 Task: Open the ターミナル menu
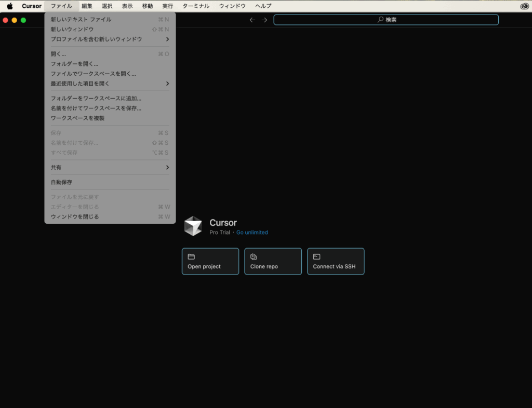click(x=196, y=6)
